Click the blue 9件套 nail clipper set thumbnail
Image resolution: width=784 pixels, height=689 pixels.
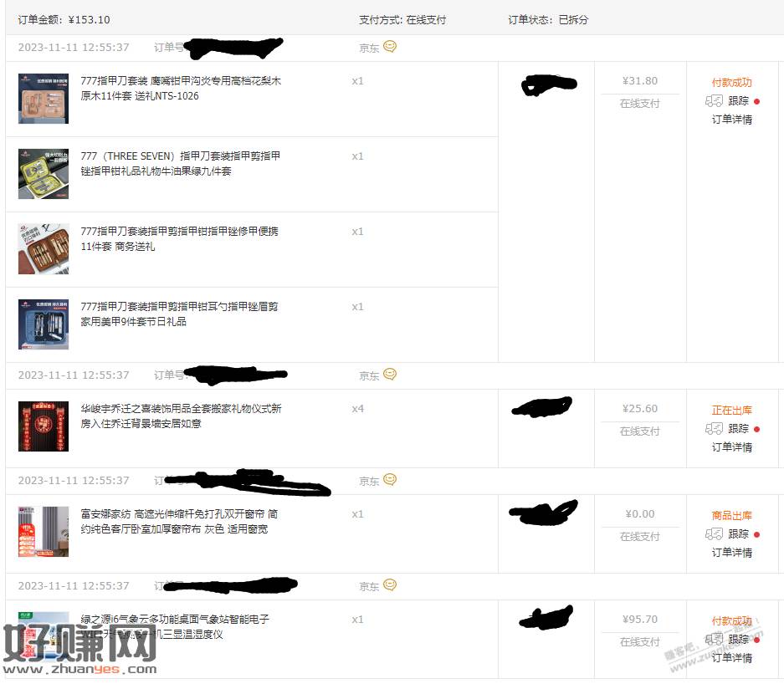(x=44, y=324)
